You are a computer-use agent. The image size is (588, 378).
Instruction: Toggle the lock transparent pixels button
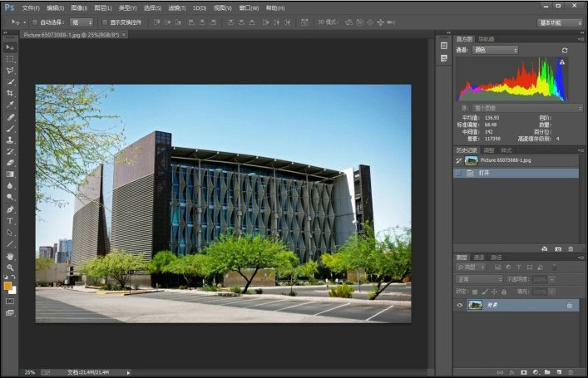click(x=475, y=292)
